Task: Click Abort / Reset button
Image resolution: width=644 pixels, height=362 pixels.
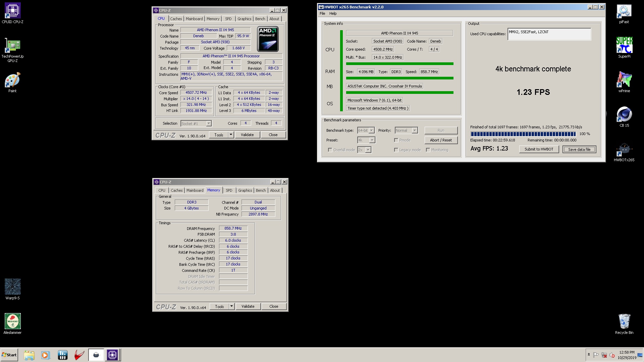Action: point(441,140)
